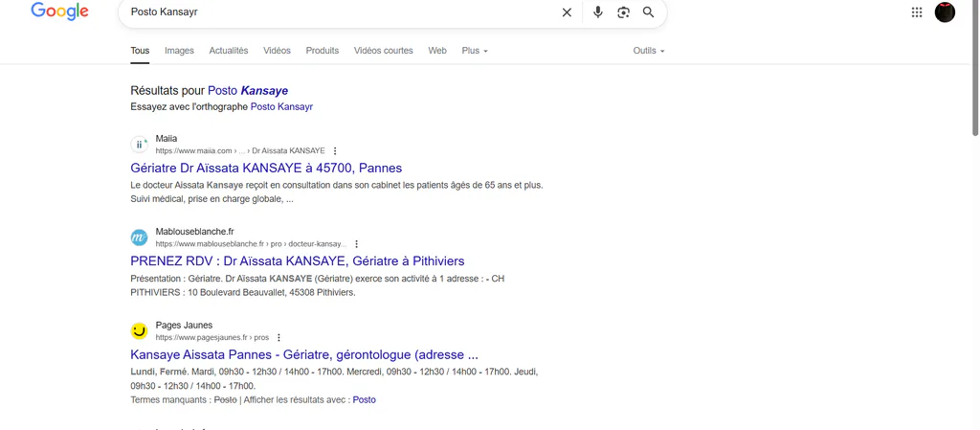
Task: Open three-dot menu for Mablouseblanche result
Action: pyautogui.click(x=356, y=244)
